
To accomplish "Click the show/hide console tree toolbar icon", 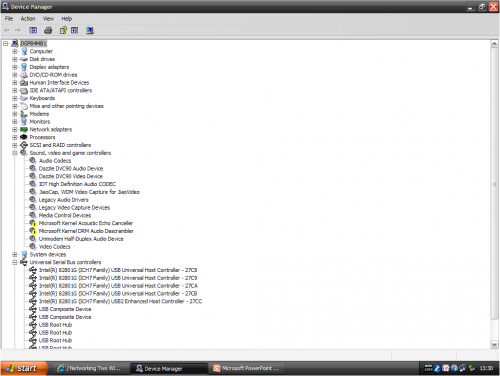I will click(33, 30).
